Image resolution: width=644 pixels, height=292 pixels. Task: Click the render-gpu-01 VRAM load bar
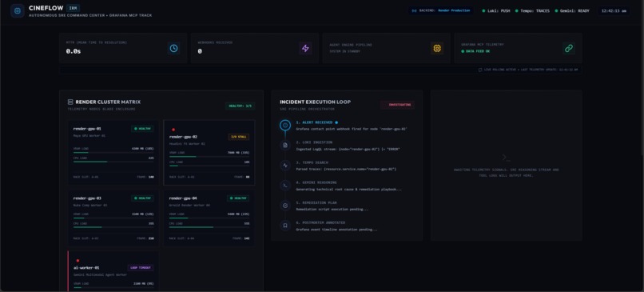point(113,153)
